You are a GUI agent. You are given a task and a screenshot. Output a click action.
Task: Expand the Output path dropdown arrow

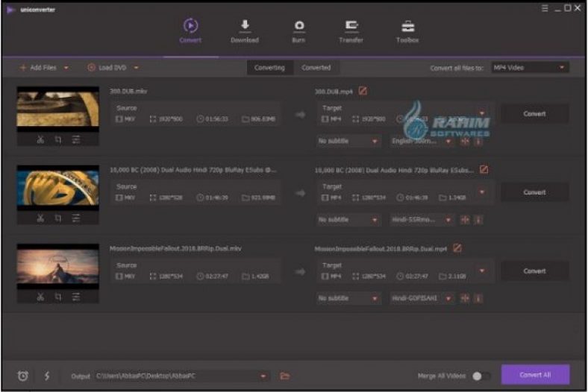coord(263,376)
